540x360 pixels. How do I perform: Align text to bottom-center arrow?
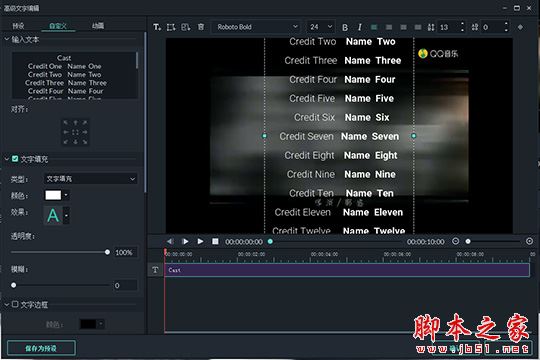point(75,142)
